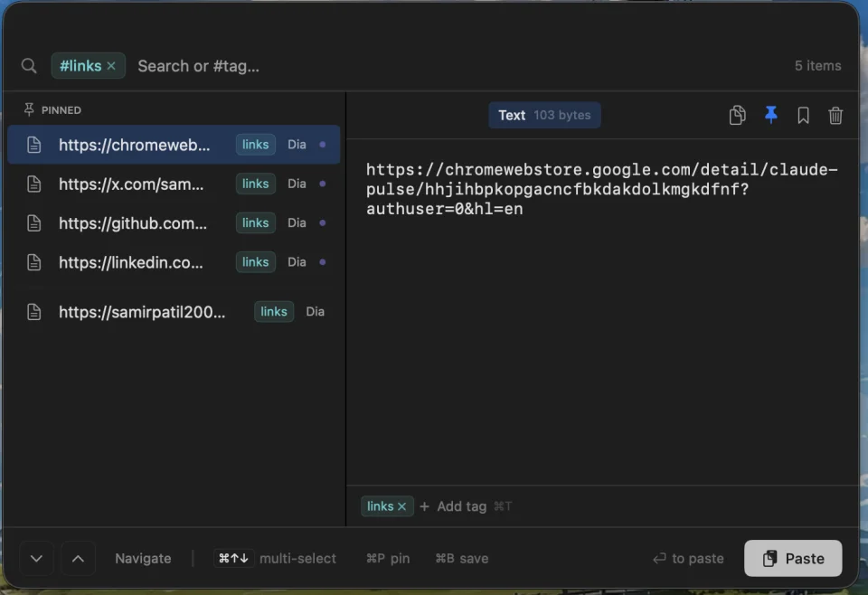Click the PINNED section pin icon
Viewport: 868px width, 595px height.
click(x=29, y=109)
